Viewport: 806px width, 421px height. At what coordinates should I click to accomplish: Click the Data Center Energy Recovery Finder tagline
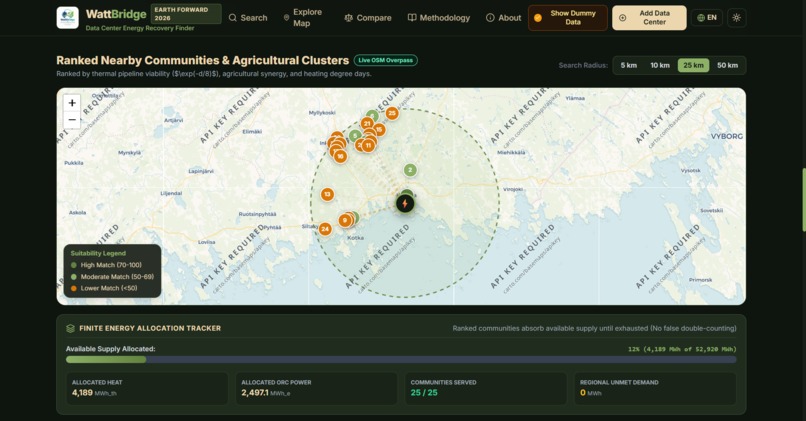coord(140,28)
